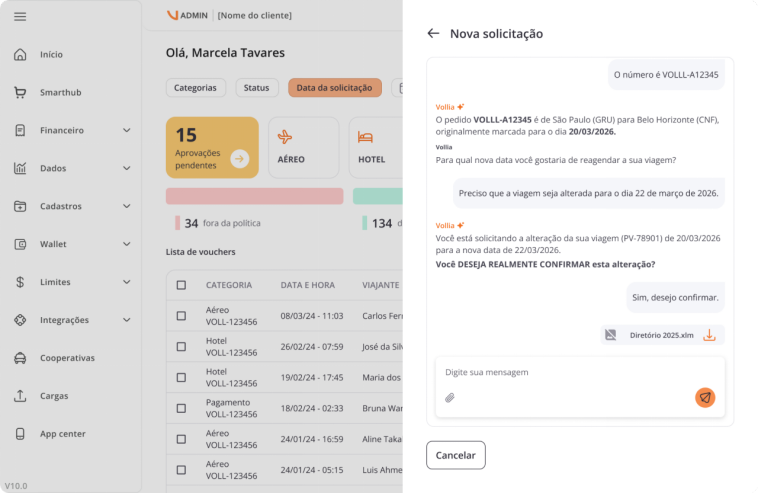Select the checkbox for Pagamento voucher row
The width and height of the screenshot is (759, 494).
181,408
